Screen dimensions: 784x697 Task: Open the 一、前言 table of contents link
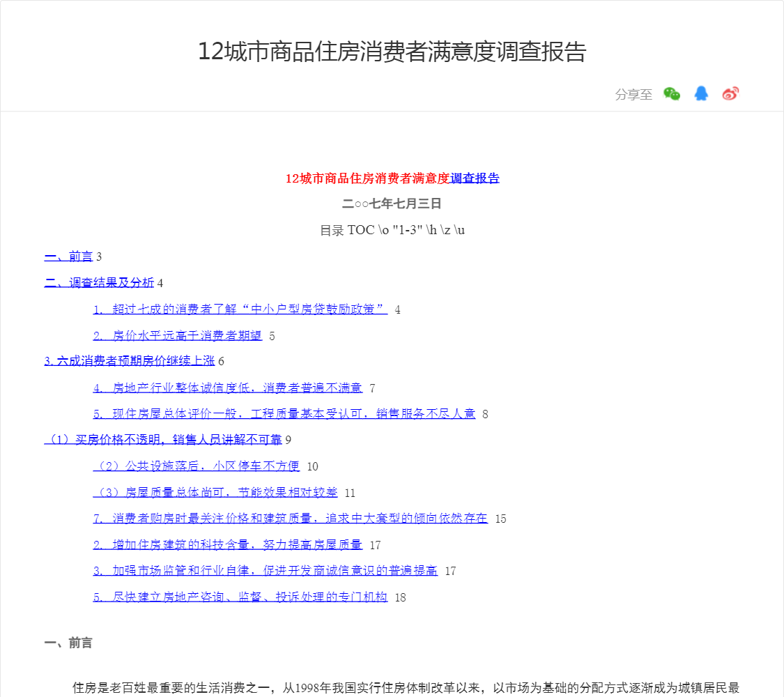[x=68, y=256]
